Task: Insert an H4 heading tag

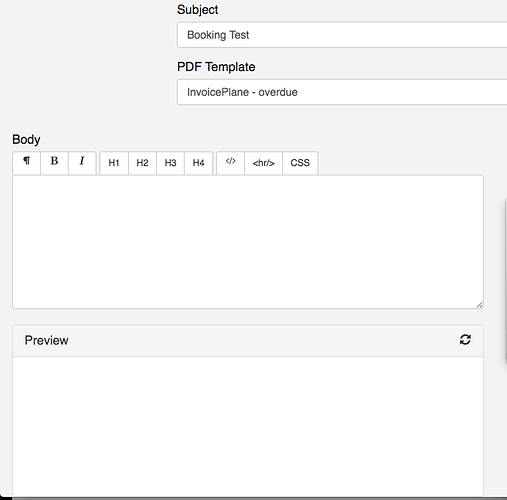Action: [x=198, y=163]
